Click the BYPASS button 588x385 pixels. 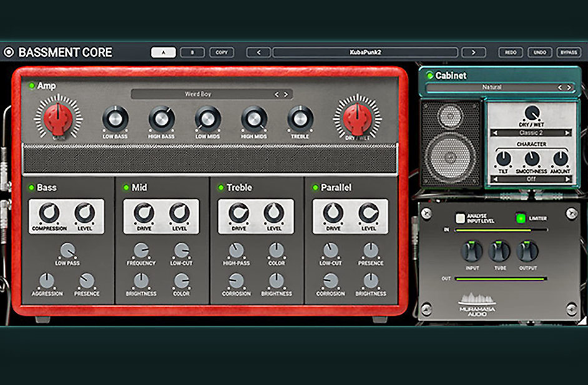[569, 52]
